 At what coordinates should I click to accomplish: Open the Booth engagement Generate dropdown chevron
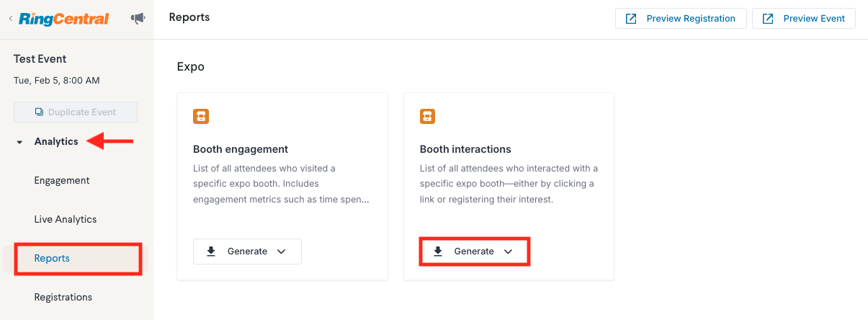[x=282, y=252]
